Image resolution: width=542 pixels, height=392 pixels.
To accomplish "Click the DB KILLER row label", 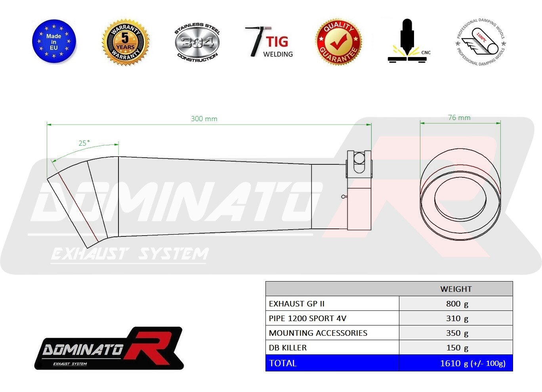I will click(x=288, y=348).
